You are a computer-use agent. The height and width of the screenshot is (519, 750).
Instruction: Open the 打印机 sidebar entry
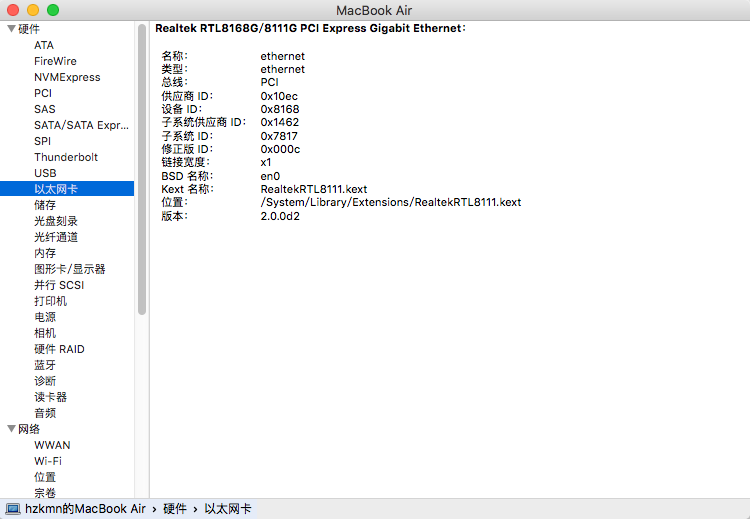point(50,301)
